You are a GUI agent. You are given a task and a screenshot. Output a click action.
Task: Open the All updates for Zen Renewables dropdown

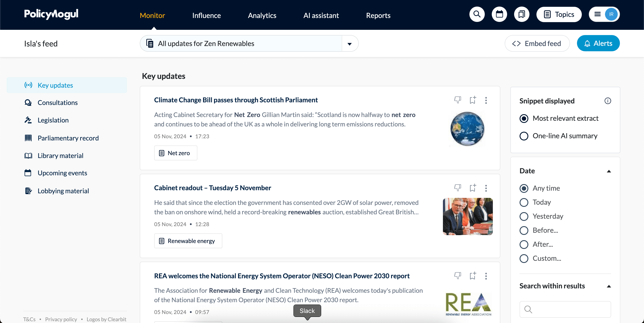350,44
